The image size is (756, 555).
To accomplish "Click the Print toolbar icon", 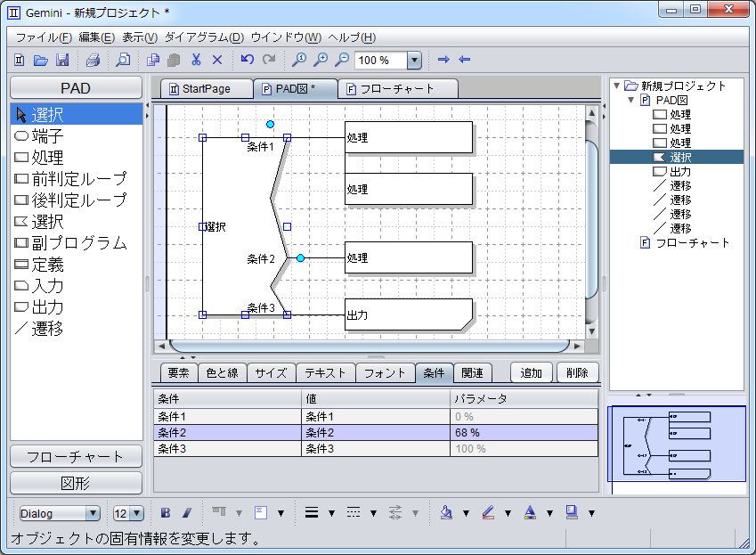I will pyautogui.click(x=93, y=60).
